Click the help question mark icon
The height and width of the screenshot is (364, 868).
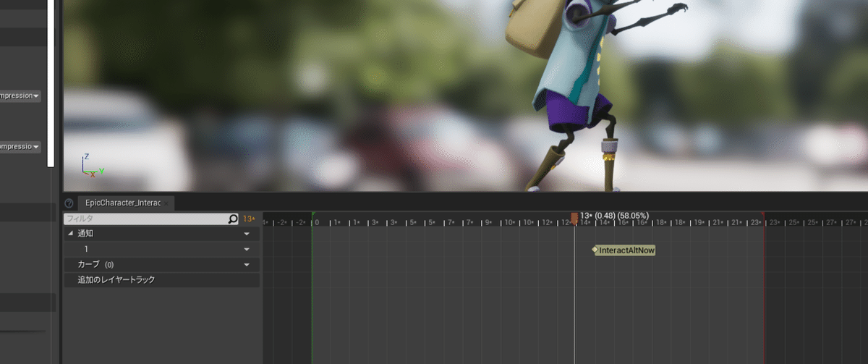(x=69, y=203)
